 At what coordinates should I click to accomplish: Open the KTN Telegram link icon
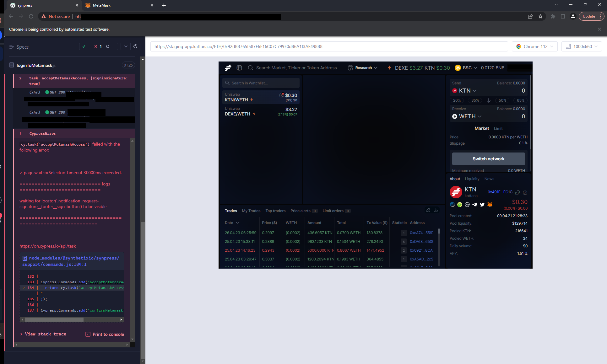pos(475,205)
